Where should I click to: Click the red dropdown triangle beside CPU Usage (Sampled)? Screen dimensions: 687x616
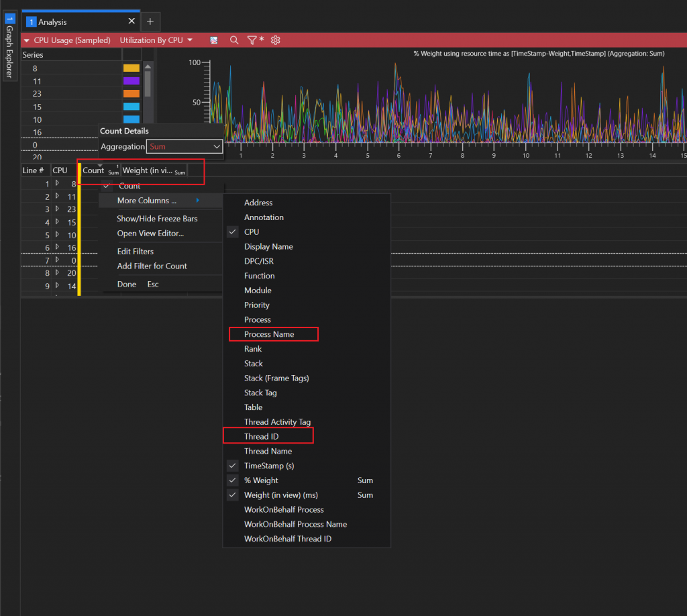click(28, 40)
